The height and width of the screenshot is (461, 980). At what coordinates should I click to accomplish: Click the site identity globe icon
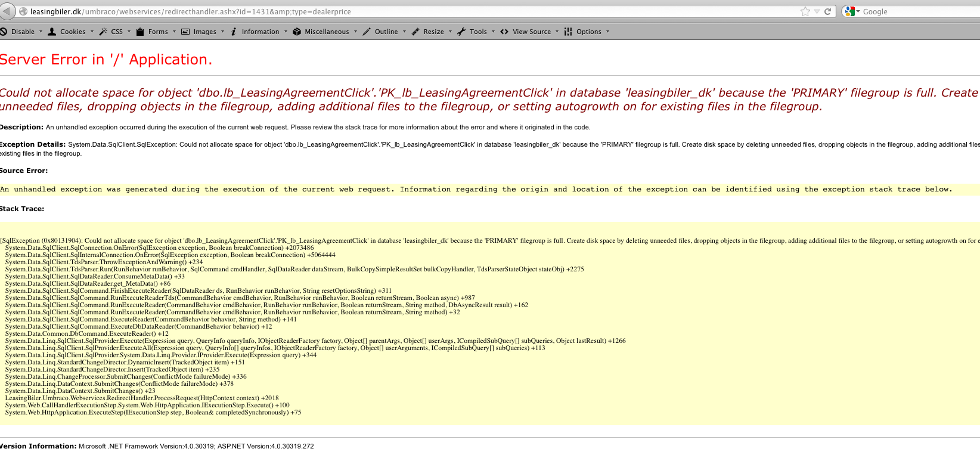pos(23,11)
